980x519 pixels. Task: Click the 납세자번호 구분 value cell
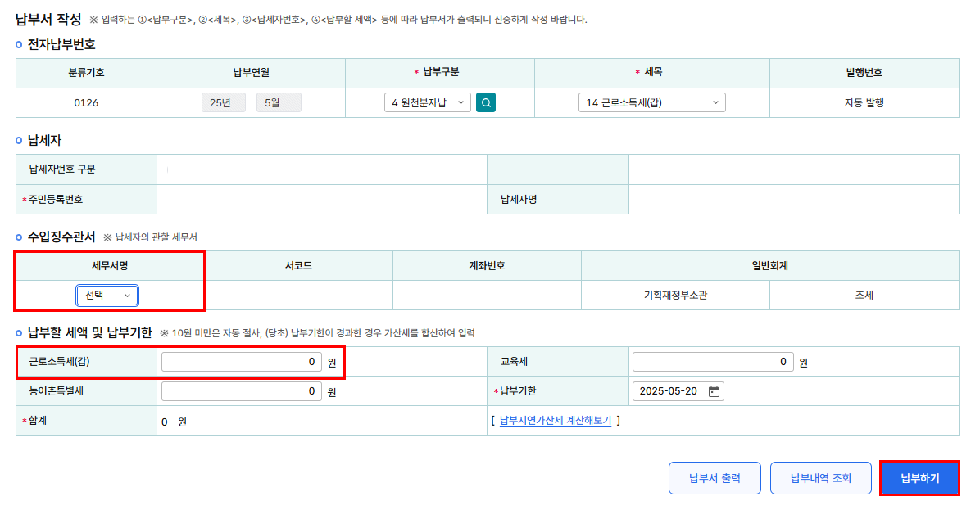pyautogui.click(x=321, y=169)
